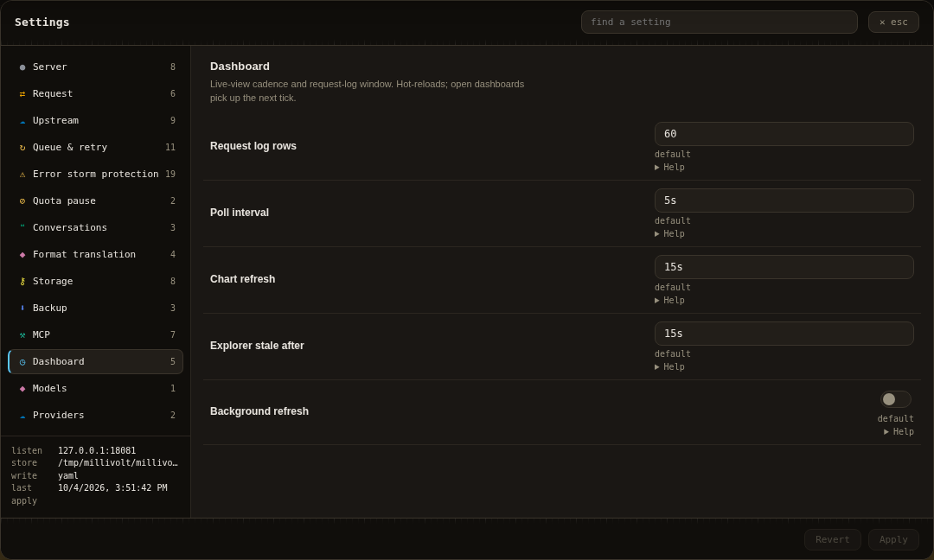Screen dimensions: 934x560
Task: Switch to Format translation settings
Action: click(x=95, y=255)
